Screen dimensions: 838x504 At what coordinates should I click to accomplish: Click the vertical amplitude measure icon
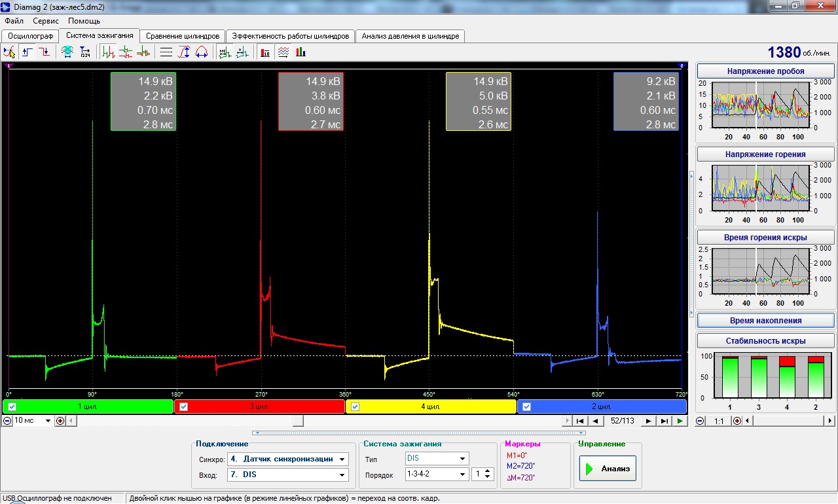[184, 52]
